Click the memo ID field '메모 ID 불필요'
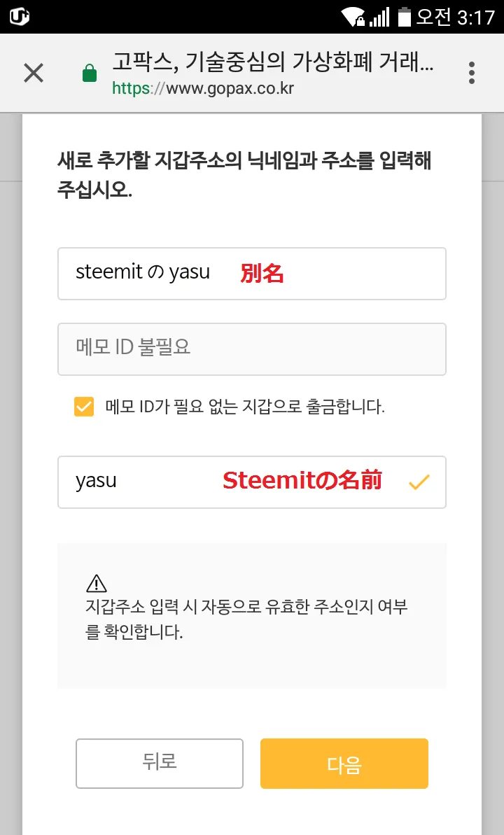504x835 pixels. [x=251, y=349]
